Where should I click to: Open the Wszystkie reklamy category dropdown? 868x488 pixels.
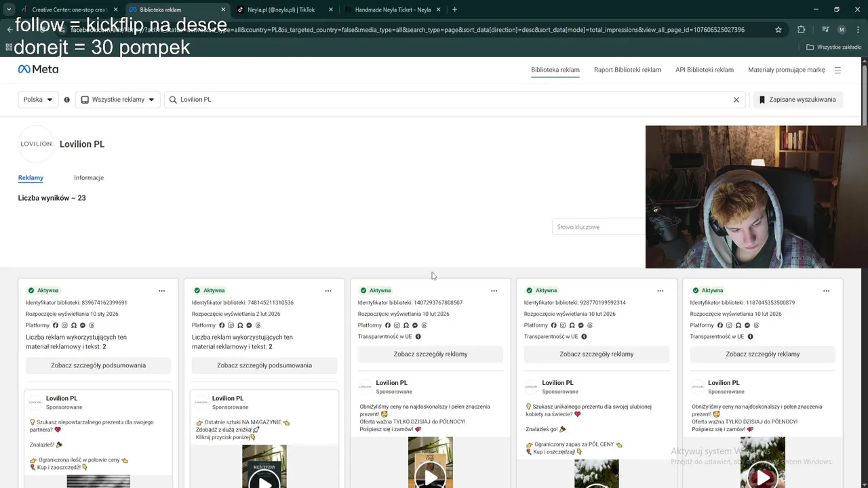tap(118, 100)
